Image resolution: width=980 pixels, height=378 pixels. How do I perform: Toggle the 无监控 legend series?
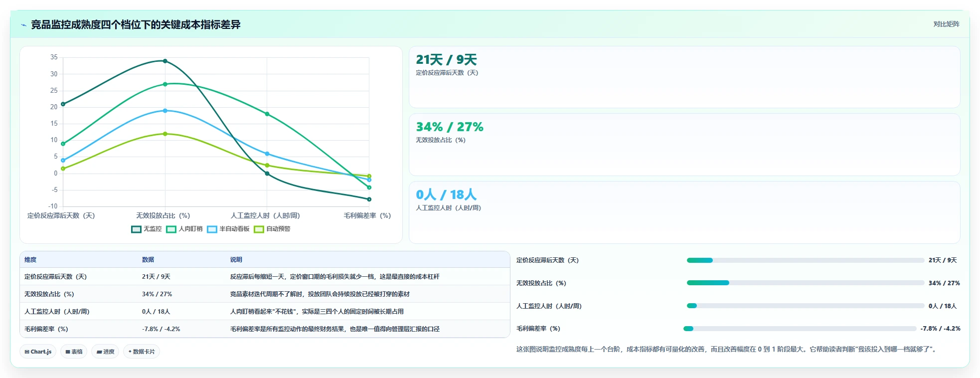pyautogui.click(x=147, y=229)
